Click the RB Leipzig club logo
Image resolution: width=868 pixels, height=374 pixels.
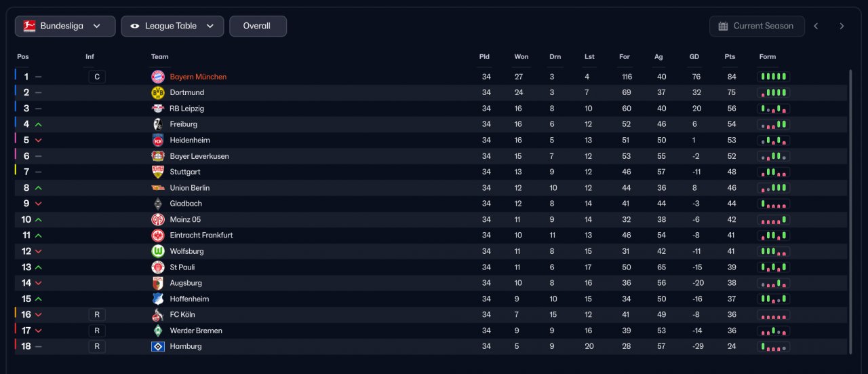pos(158,109)
